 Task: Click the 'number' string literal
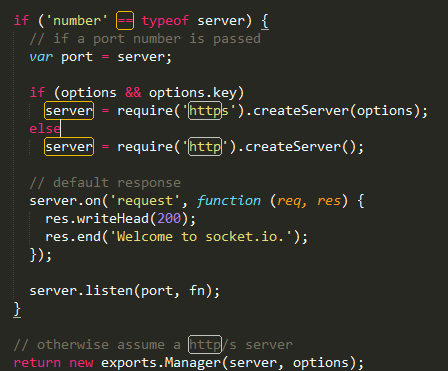click(x=77, y=21)
